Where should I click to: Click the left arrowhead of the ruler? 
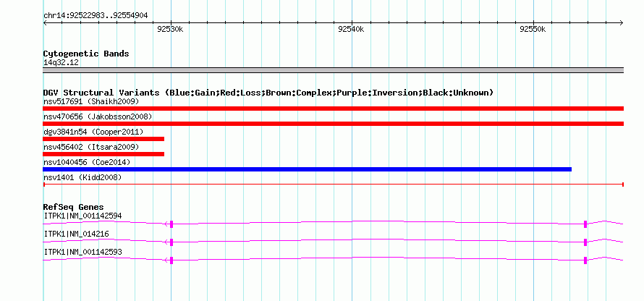coord(45,23)
